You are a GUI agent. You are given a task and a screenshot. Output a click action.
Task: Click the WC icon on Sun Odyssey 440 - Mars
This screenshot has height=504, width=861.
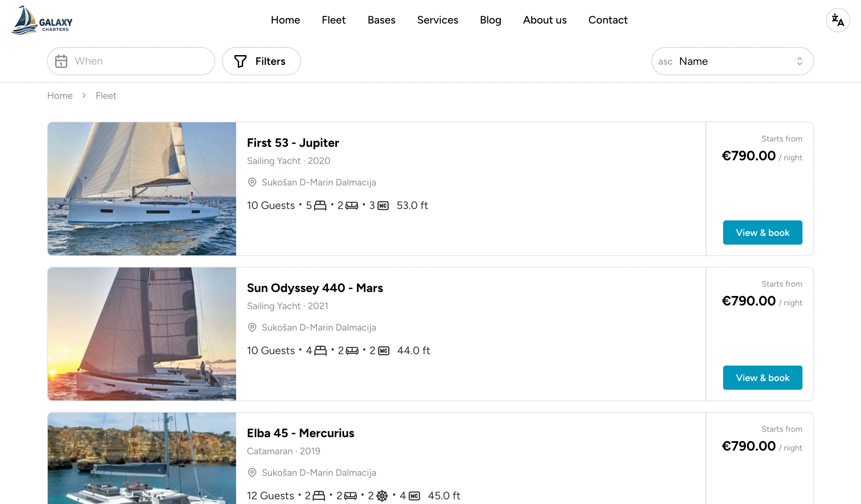coord(384,350)
